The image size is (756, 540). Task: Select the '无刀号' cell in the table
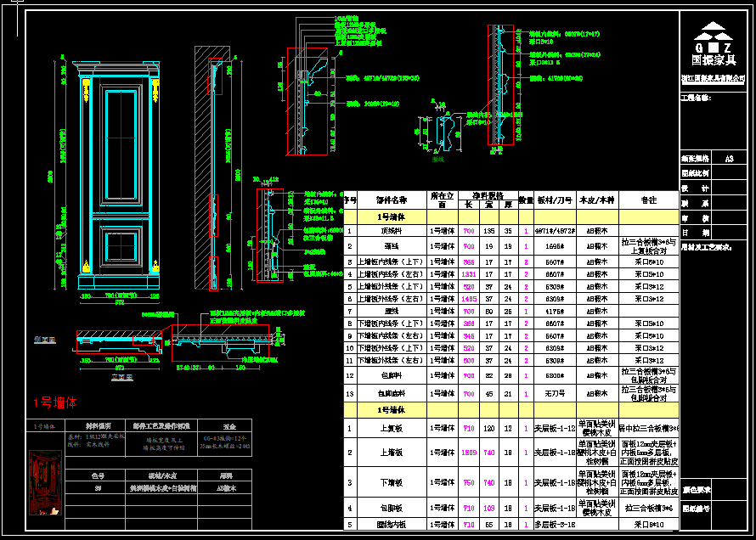point(555,393)
